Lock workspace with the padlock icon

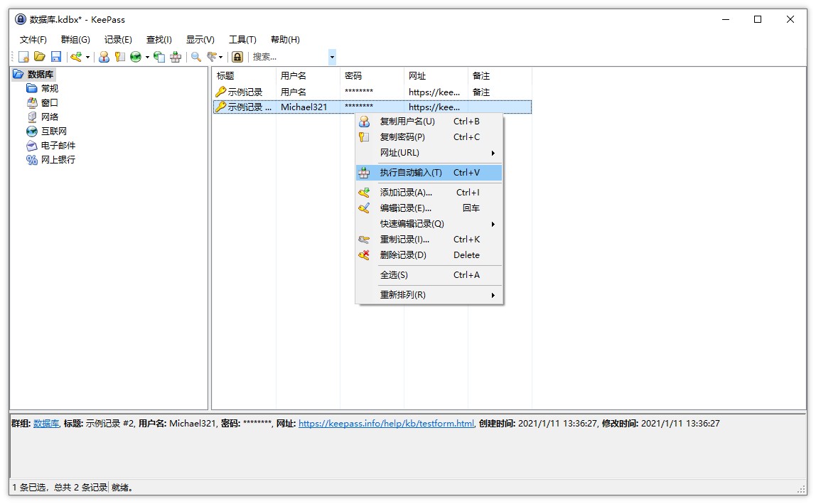[x=237, y=57]
